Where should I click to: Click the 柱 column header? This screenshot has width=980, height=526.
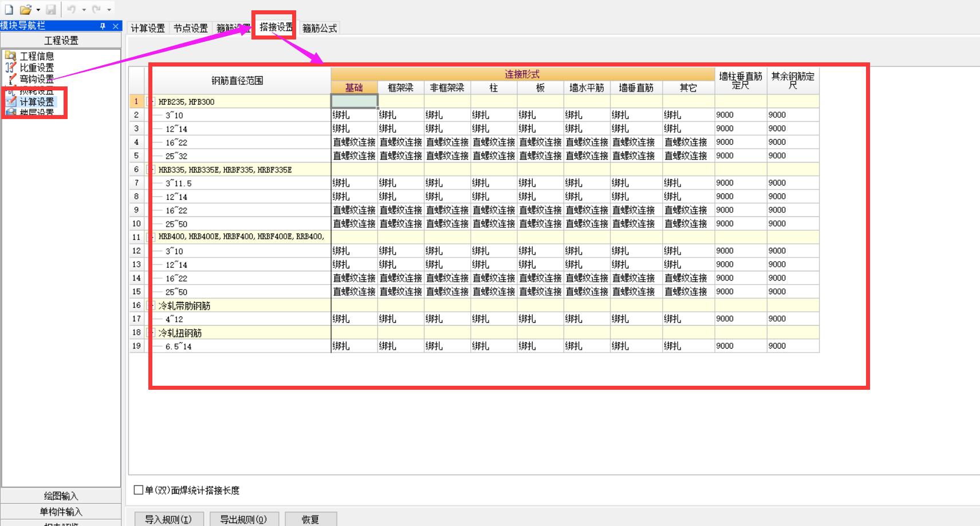pyautogui.click(x=494, y=88)
